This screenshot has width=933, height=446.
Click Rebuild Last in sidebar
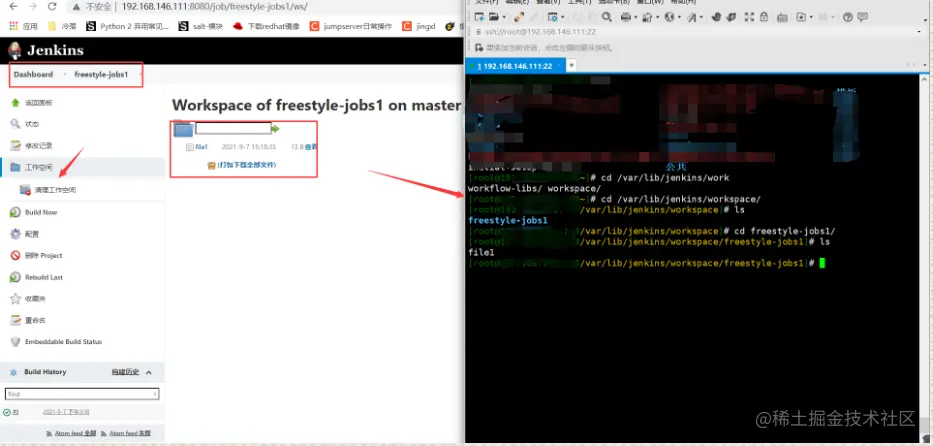(37, 277)
